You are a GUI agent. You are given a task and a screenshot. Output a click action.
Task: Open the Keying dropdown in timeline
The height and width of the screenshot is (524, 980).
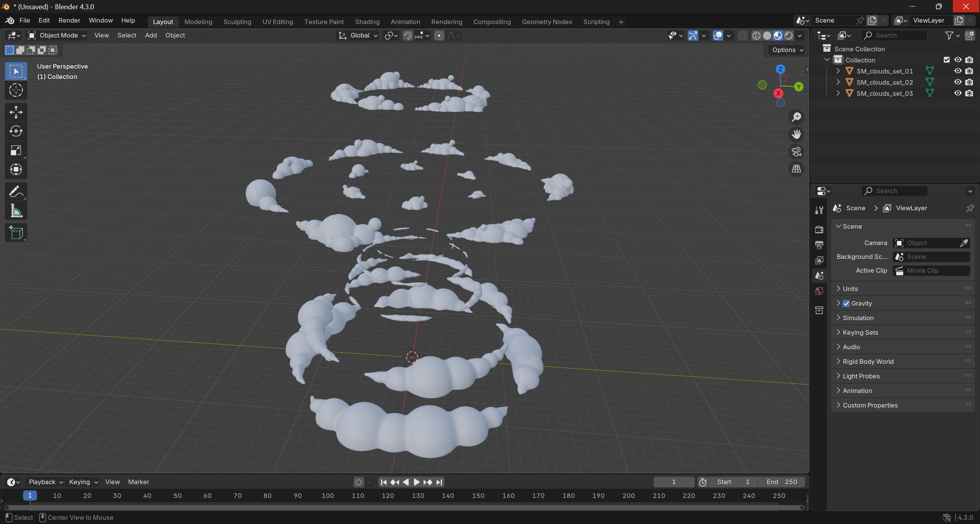(83, 482)
